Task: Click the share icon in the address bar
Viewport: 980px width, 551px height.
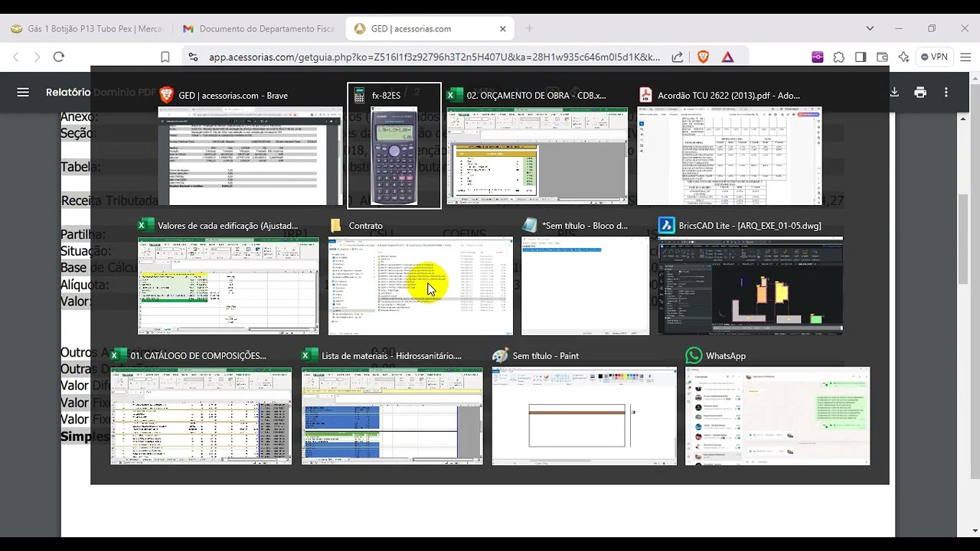Action: [x=678, y=57]
